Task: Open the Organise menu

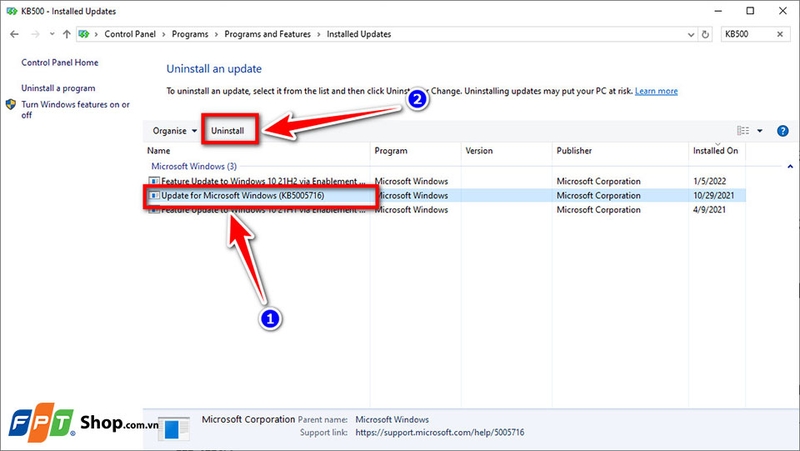Action: (174, 131)
